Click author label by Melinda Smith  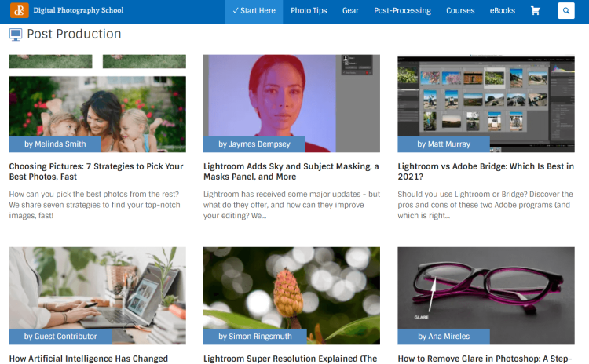[55, 144]
